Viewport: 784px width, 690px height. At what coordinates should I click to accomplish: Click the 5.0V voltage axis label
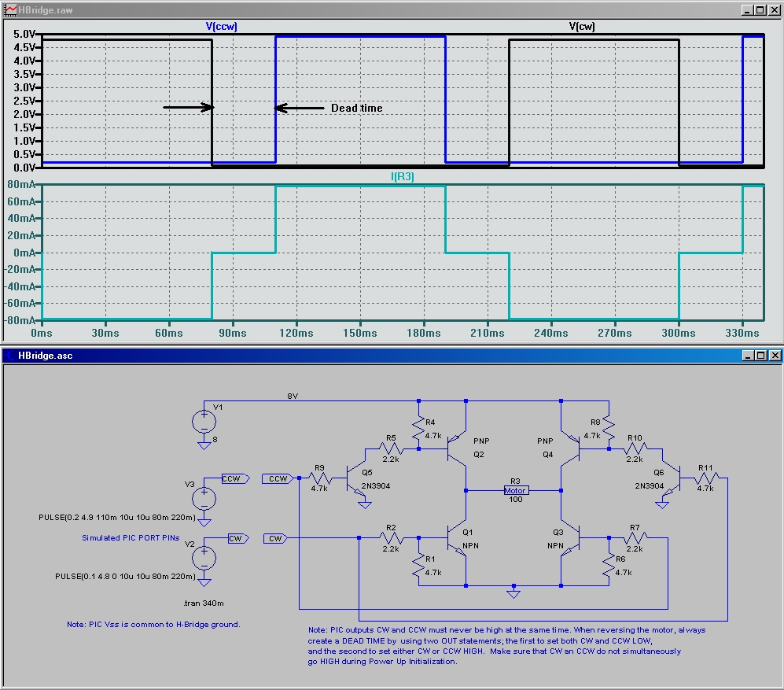tap(24, 34)
